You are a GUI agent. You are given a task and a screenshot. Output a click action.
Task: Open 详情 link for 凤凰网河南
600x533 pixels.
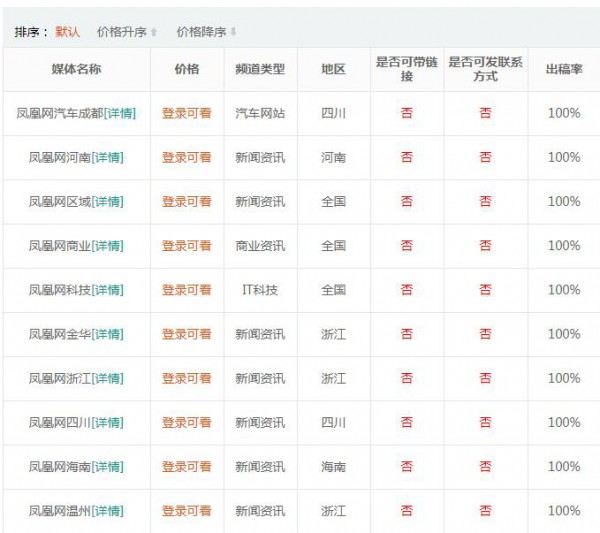pos(107,157)
